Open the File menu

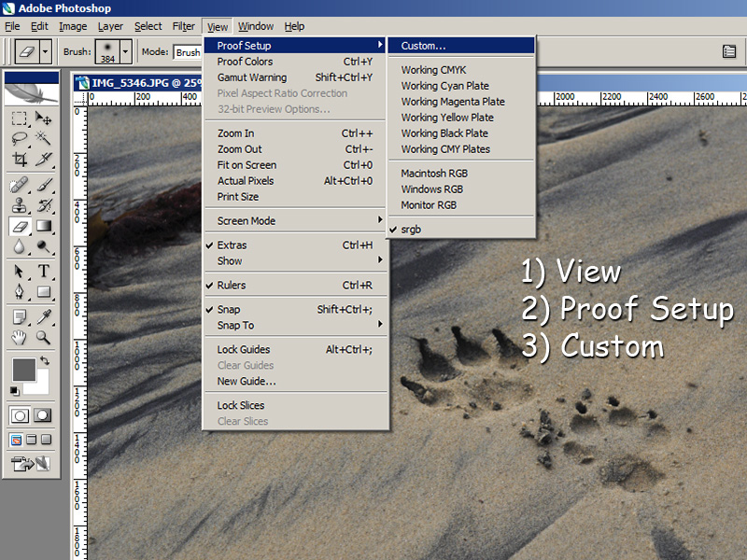[x=12, y=26]
